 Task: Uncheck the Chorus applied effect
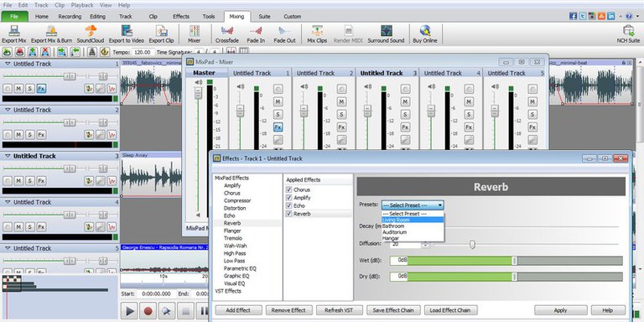point(289,190)
